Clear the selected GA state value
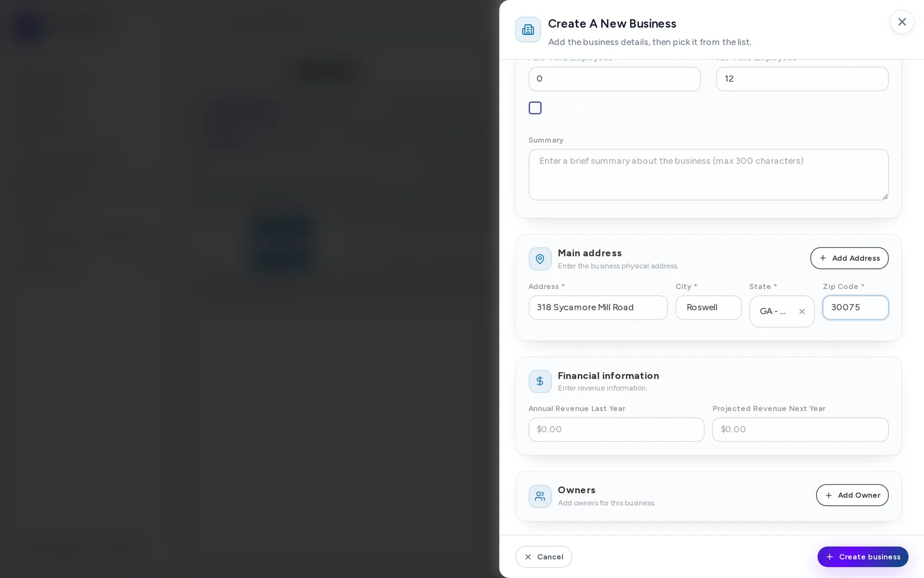Image resolution: width=924 pixels, height=578 pixels. pyautogui.click(x=802, y=312)
